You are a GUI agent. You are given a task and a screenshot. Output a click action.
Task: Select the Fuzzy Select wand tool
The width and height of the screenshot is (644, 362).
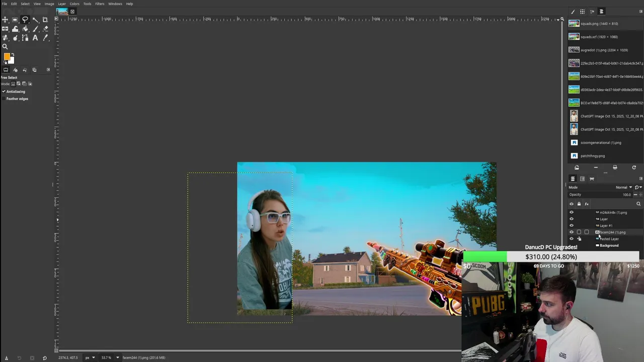coord(35,20)
